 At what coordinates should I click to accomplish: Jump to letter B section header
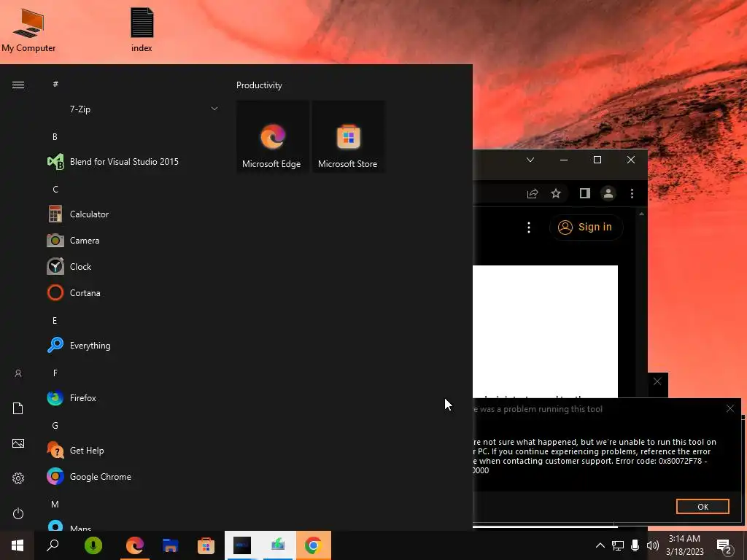click(55, 136)
